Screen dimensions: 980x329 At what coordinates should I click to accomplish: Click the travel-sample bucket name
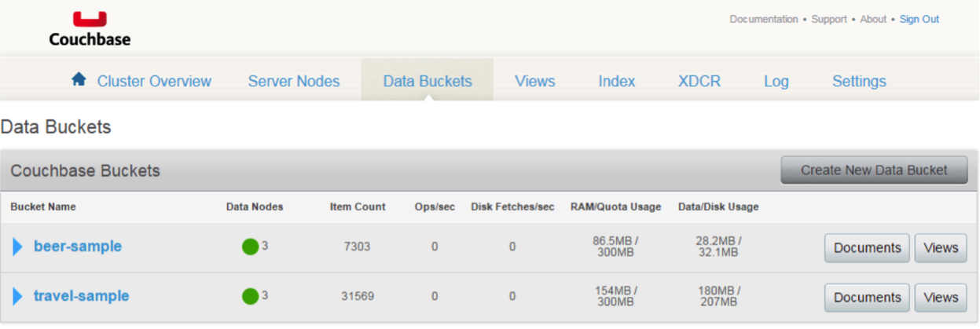coord(81,296)
